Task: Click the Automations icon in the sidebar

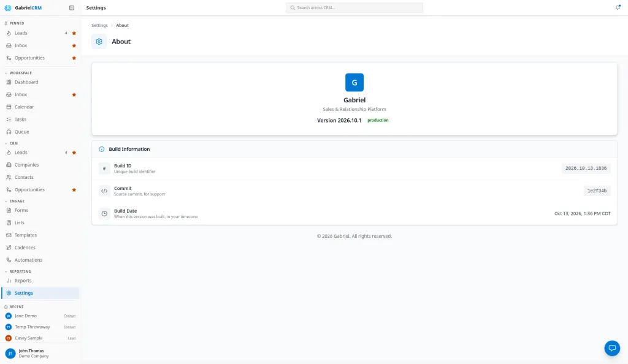Action: click(x=9, y=260)
